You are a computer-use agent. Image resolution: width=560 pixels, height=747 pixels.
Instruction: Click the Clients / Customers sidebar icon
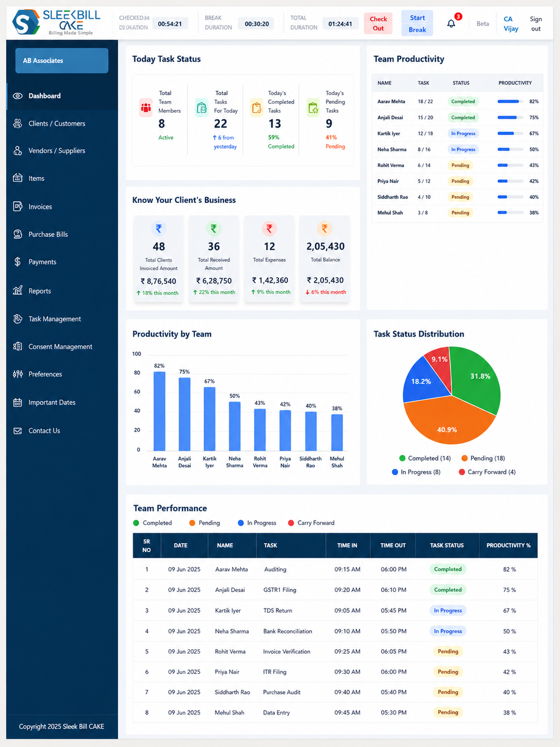coord(18,123)
